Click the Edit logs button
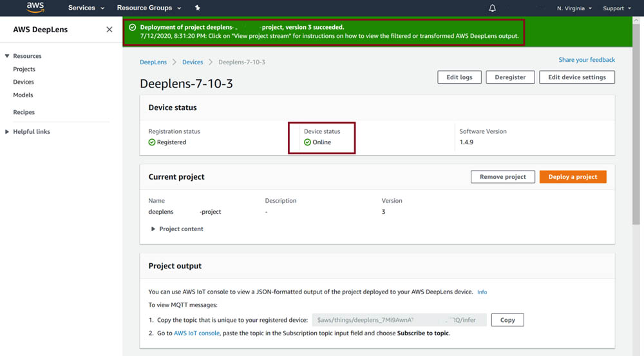Viewport: 644px width, 356px height. point(459,77)
